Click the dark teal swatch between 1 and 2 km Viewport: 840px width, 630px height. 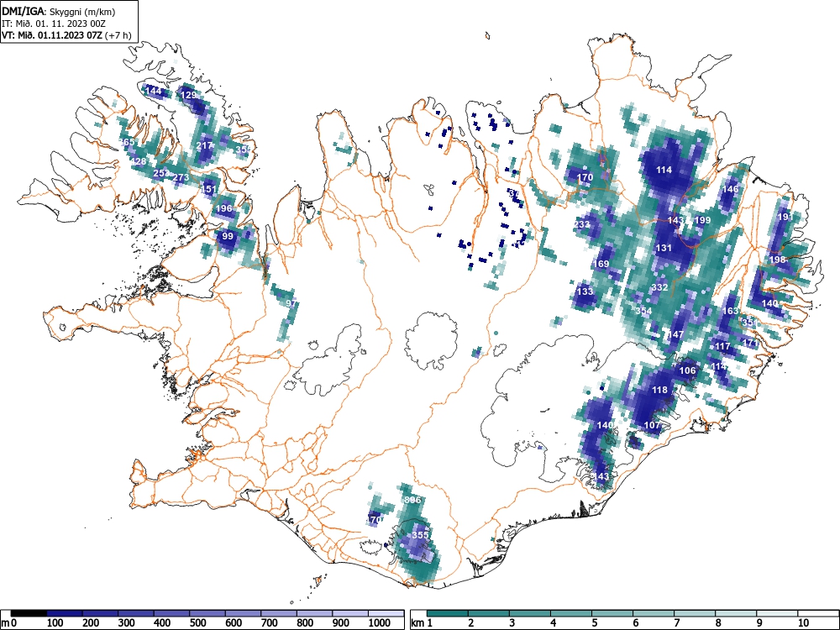[448, 613]
